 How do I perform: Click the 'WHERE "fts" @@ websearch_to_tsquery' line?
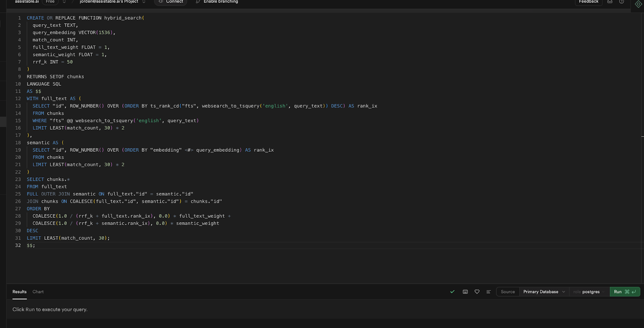pos(116,121)
